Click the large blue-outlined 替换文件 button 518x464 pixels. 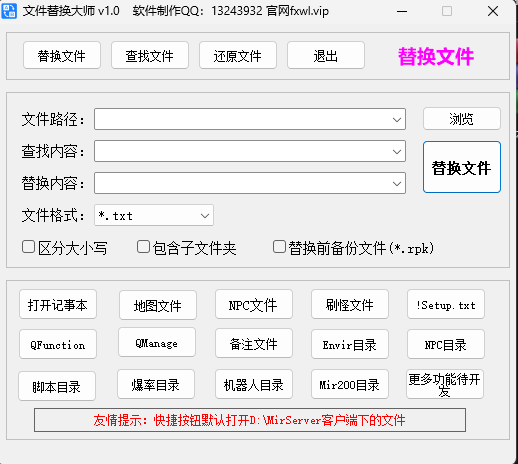coord(462,167)
